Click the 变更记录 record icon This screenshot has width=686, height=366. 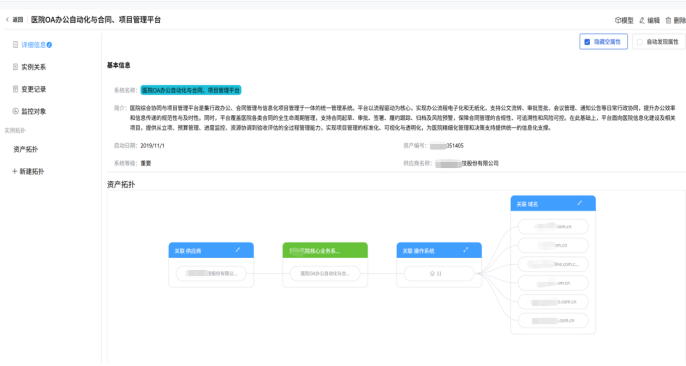(x=15, y=89)
